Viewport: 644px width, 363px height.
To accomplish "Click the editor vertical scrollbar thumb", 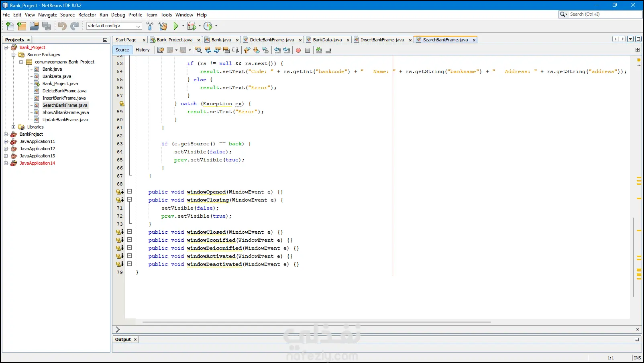I will pos(633,257).
